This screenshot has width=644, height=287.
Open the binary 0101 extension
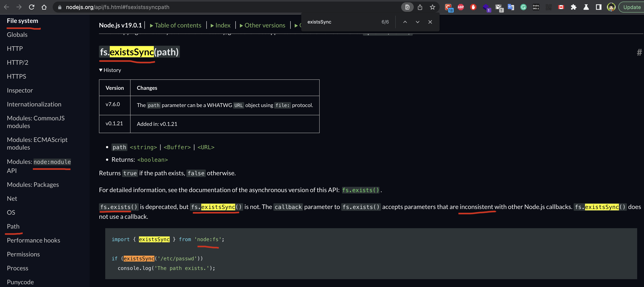pyautogui.click(x=536, y=7)
